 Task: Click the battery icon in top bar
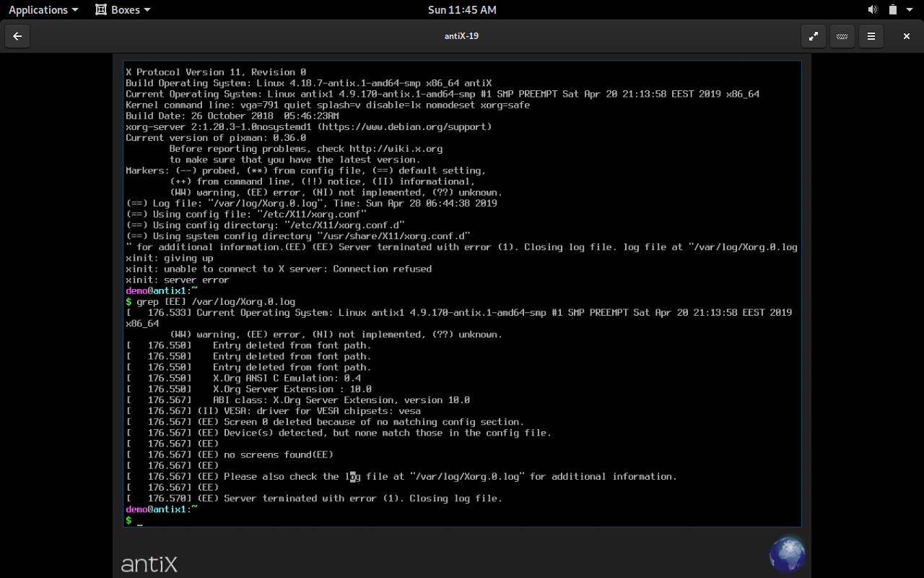893,10
